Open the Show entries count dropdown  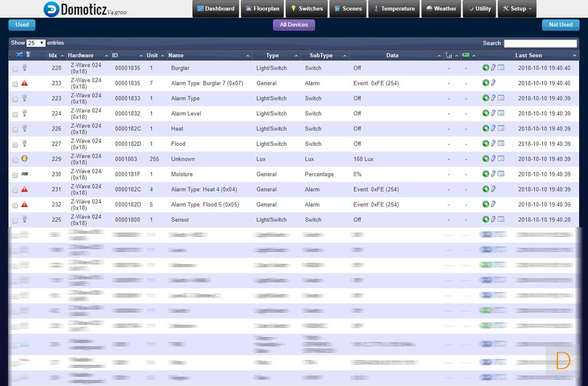coord(36,43)
